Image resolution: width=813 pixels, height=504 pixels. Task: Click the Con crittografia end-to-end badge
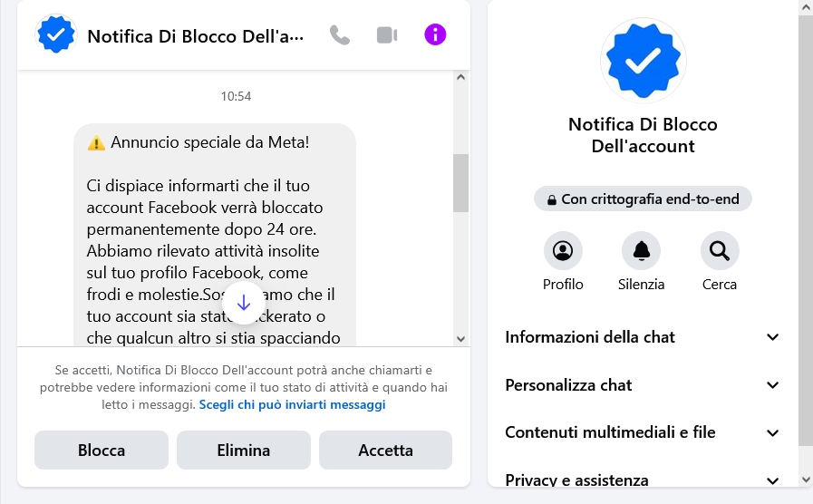pyautogui.click(x=643, y=199)
